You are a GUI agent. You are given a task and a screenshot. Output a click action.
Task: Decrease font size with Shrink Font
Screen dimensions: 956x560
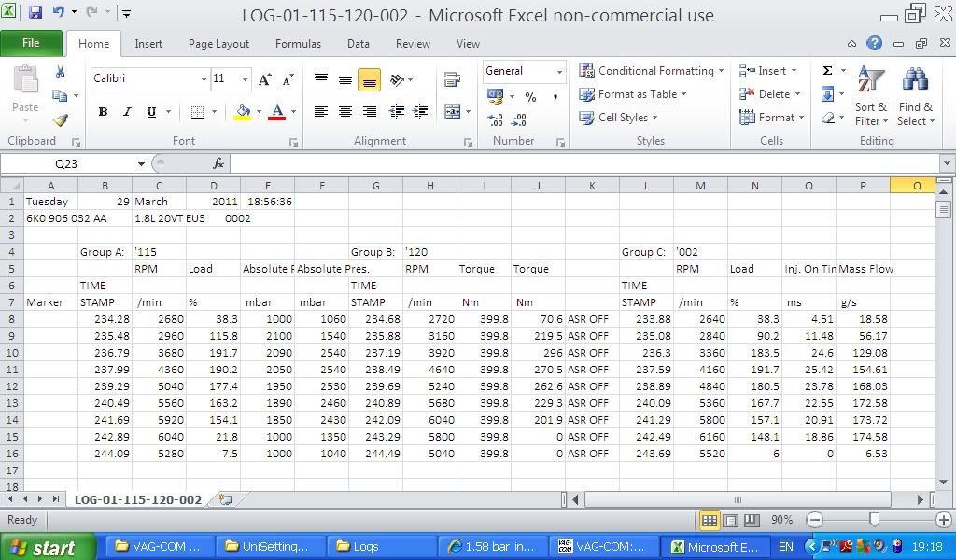coord(288,79)
